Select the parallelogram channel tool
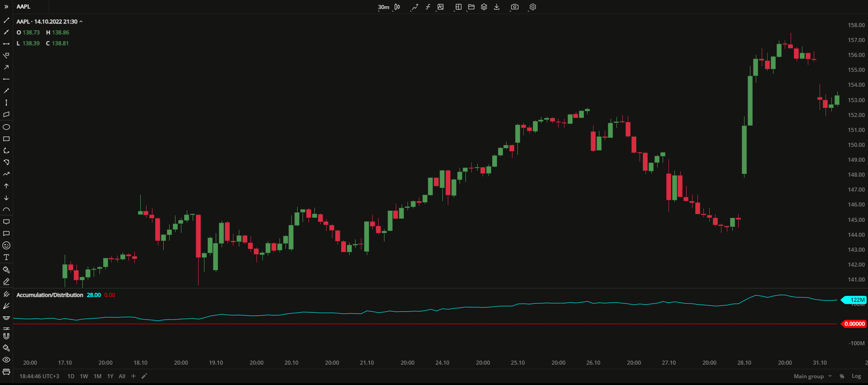 6,115
